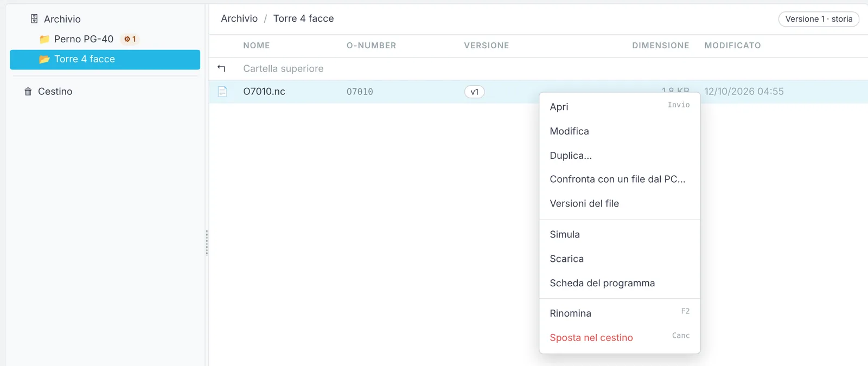Go to Cartella superiore row
Viewport: 868px width, 366px height.
pos(538,69)
